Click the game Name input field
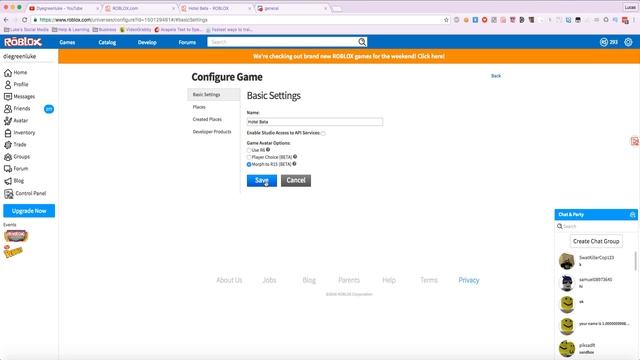The height and width of the screenshot is (360, 640). [315, 122]
